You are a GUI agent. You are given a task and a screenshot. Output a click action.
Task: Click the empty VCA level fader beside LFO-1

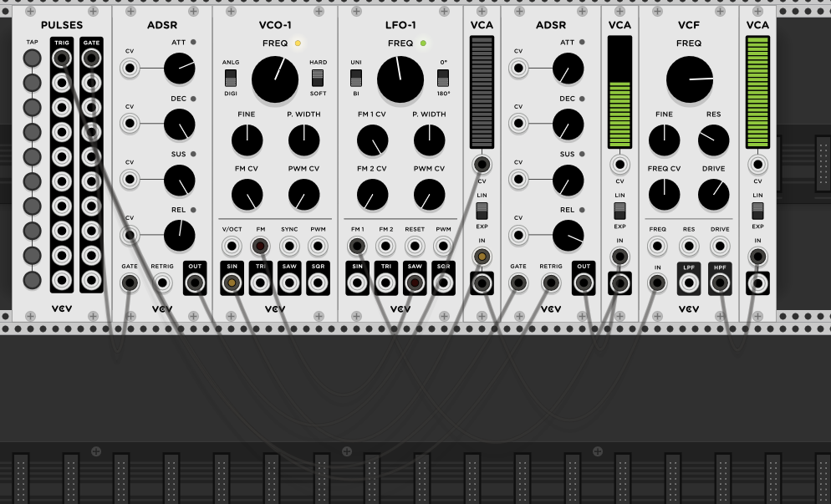tap(482, 92)
